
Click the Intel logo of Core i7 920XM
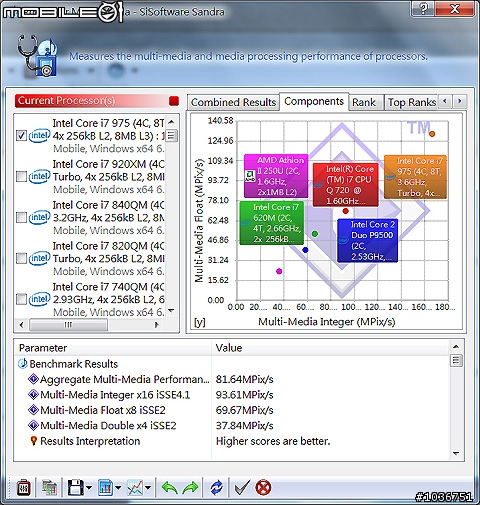point(39,176)
